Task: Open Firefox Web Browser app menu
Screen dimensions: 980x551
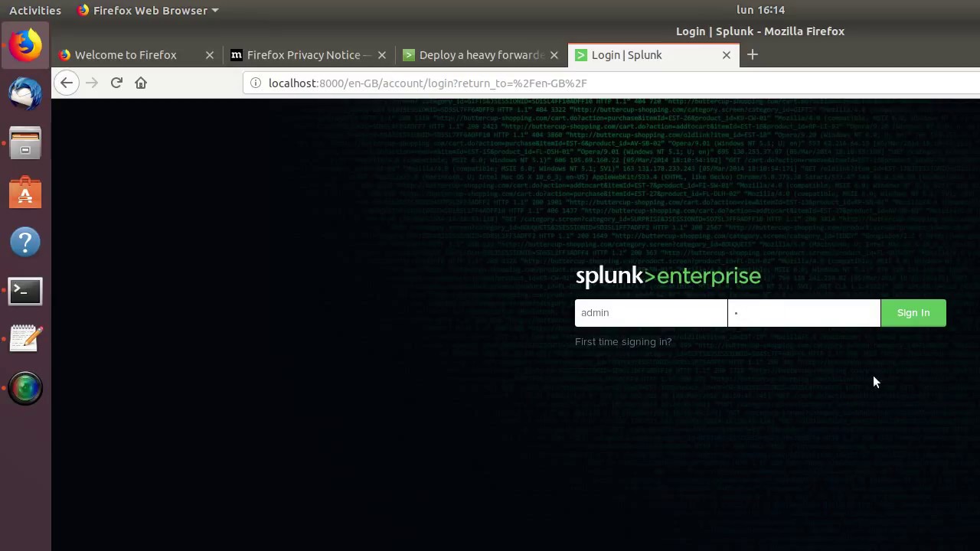Action: coord(148,10)
